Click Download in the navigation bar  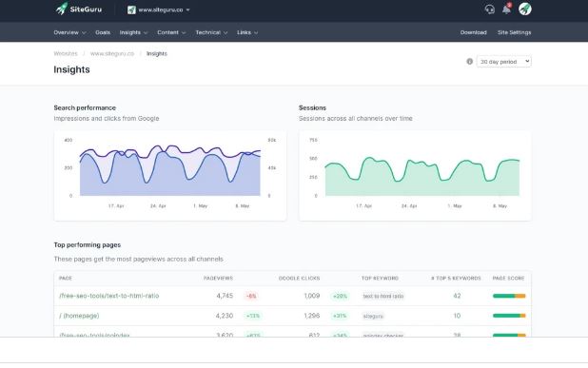tap(473, 32)
